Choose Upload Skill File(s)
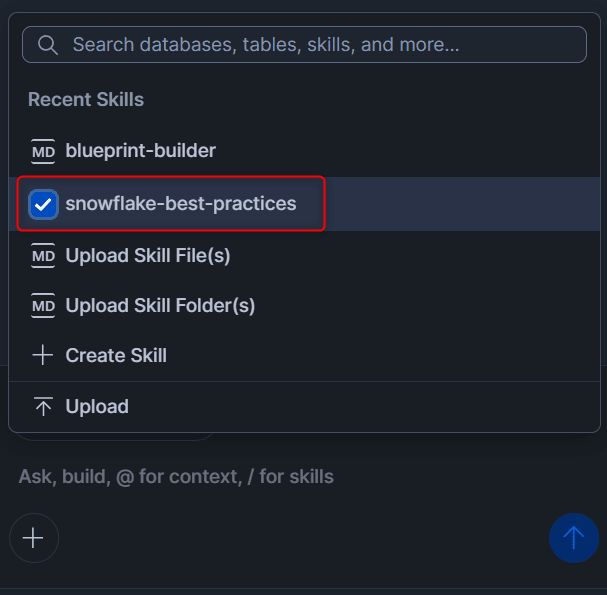Image resolution: width=607 pixels, height=595 pixels. pos(148,256)
